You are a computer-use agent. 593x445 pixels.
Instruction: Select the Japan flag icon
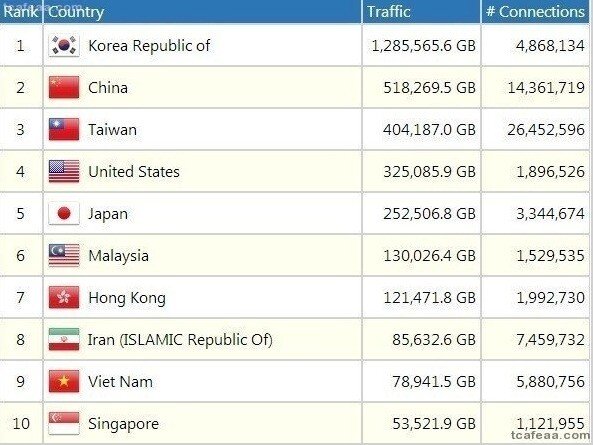click(64, 213)
